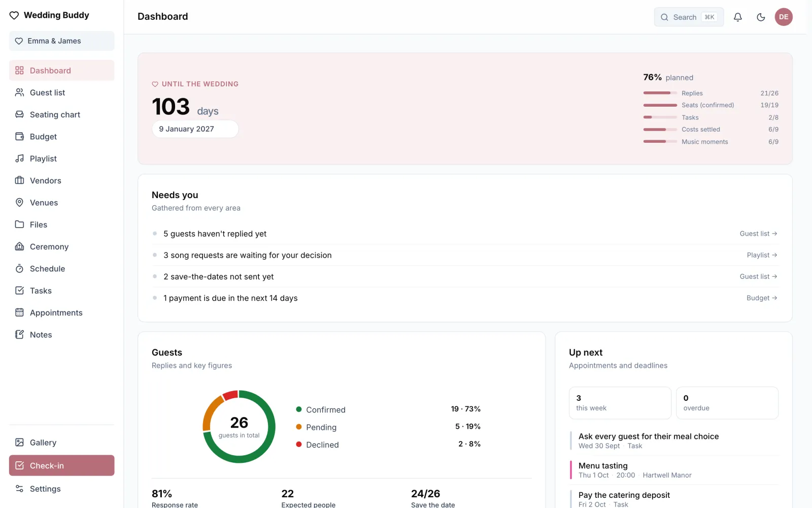Click the Search field
812x508 pixels.
click(689, 17)
